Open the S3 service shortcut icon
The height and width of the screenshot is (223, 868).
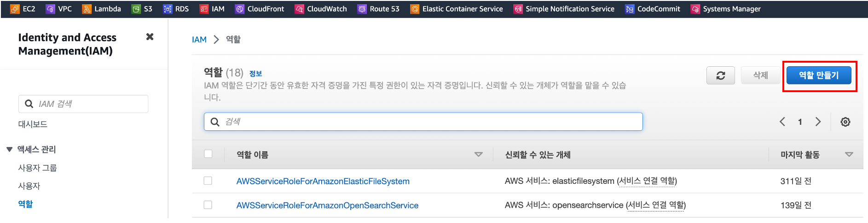[136, 9]
